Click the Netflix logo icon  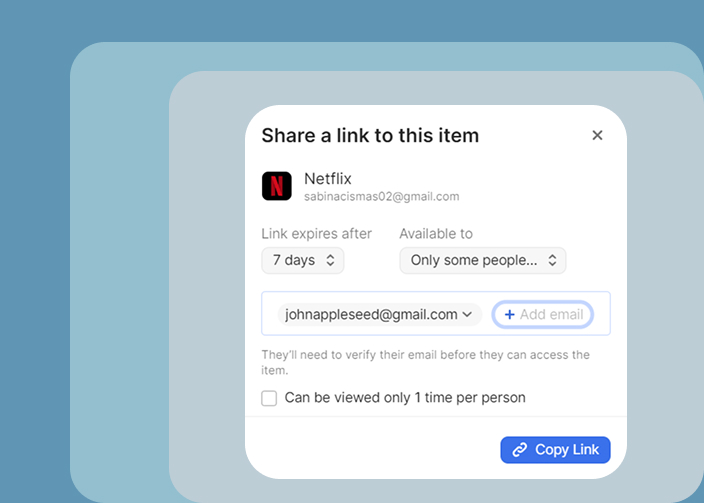277,186
